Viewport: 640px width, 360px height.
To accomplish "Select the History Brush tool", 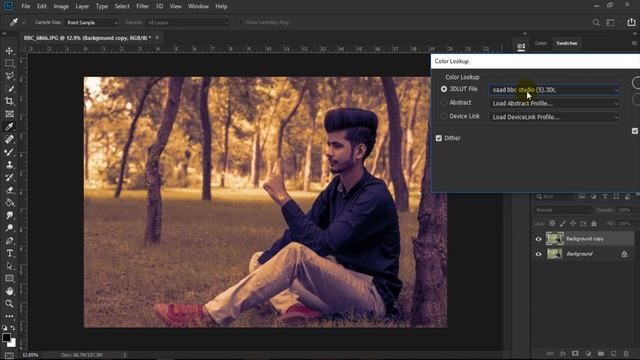I will click(9, 177).
